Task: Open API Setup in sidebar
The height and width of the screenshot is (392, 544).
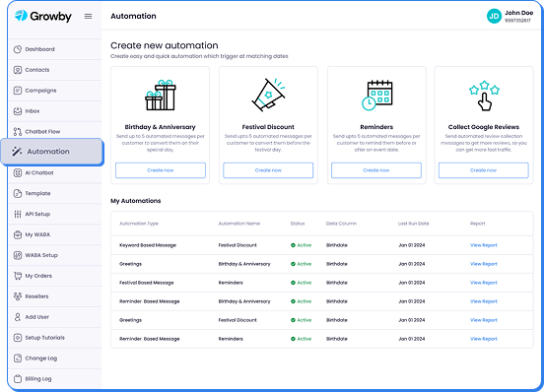Action: 55,214
